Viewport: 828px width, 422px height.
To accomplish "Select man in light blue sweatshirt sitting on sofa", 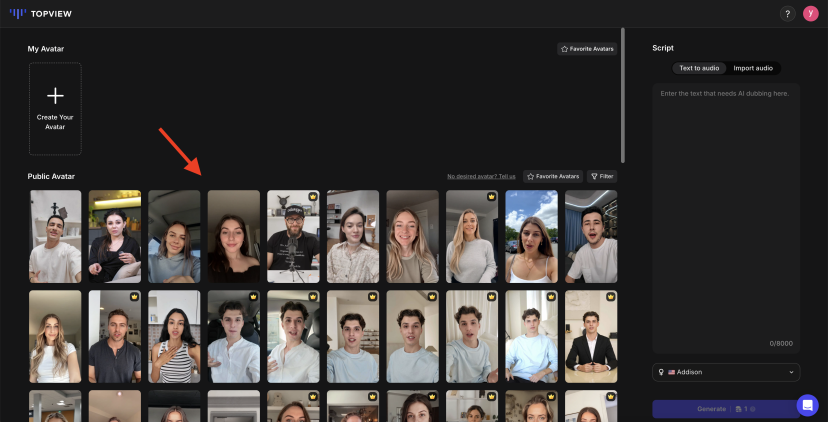I will (x=531, y=336).
